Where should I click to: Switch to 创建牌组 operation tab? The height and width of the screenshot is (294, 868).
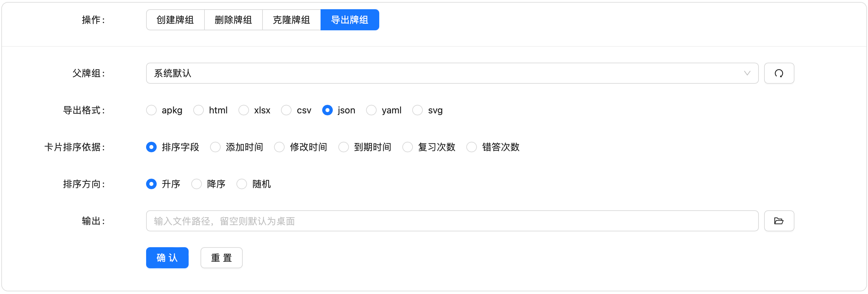coord(175,20)
